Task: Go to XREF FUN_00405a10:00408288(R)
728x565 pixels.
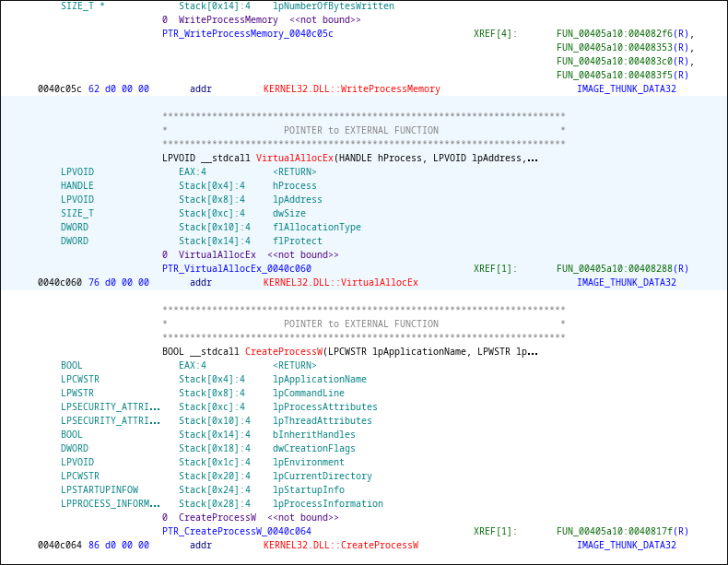Action: tap(622, 269)
